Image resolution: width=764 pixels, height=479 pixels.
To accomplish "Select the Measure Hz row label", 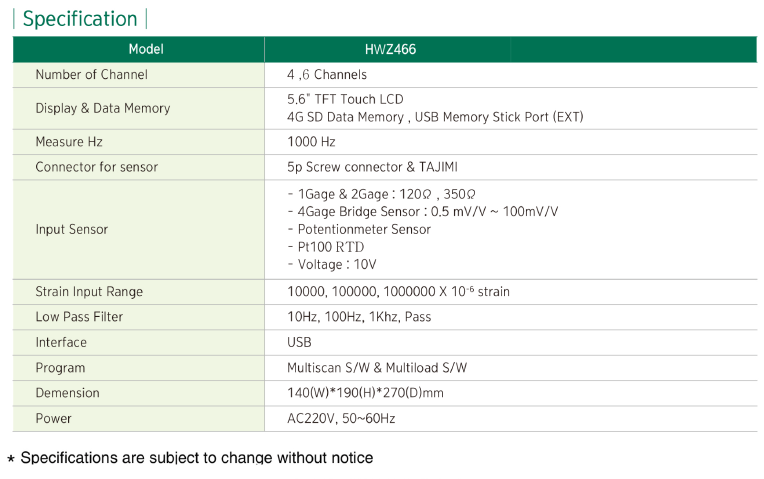I will point(69,142).
